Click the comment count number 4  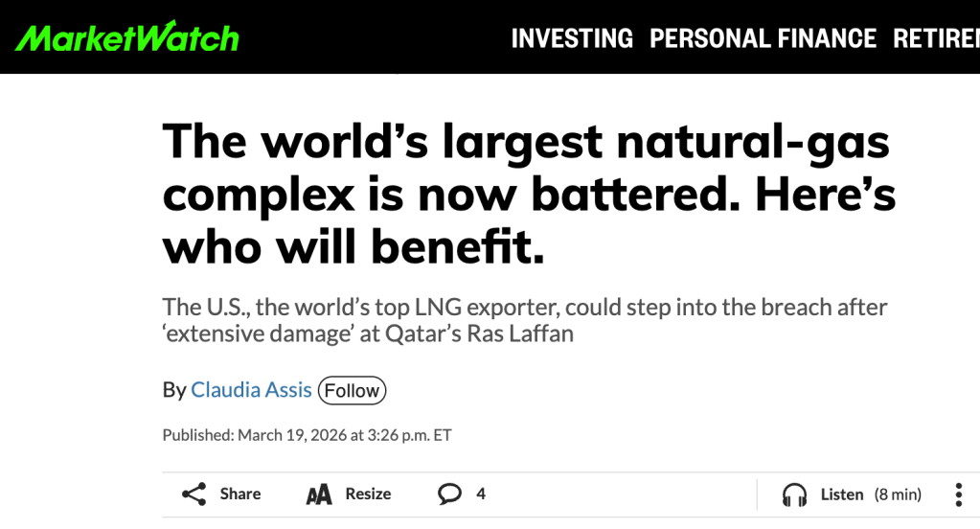[481, 494]
